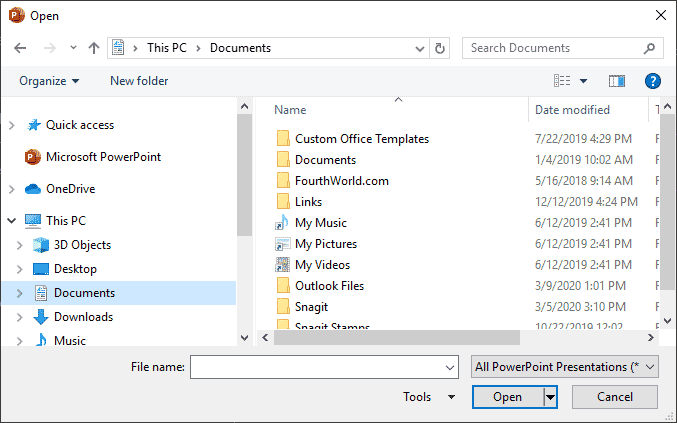Expand OneDrive tree node
This screenshot has height=423, width=677.
12,189
